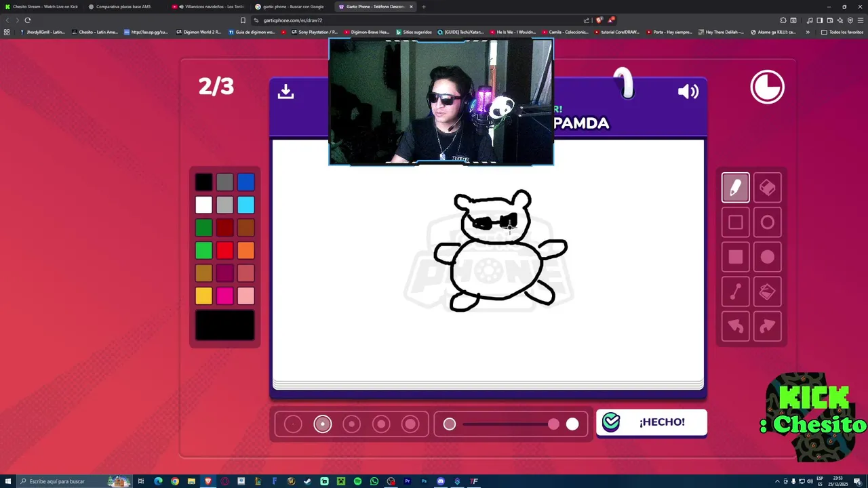
Task: Pick the dark red color swatch
Action: (x=224, y=228)
